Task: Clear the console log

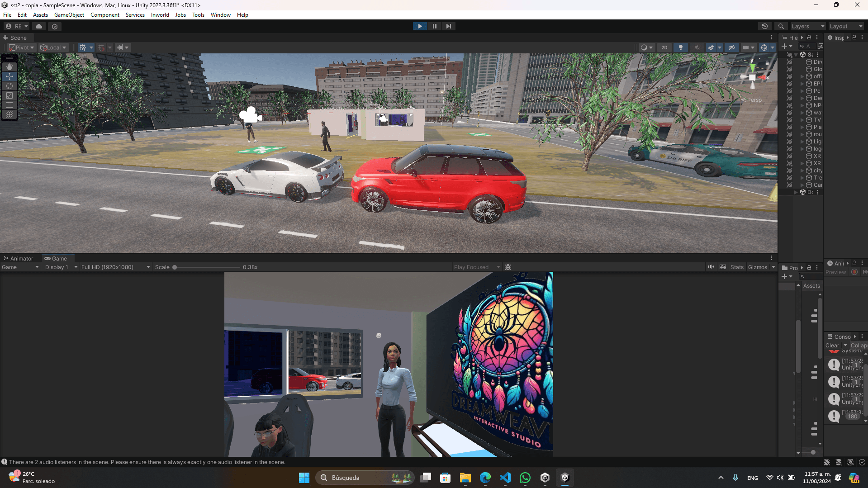Action: [x=832, y=346]
